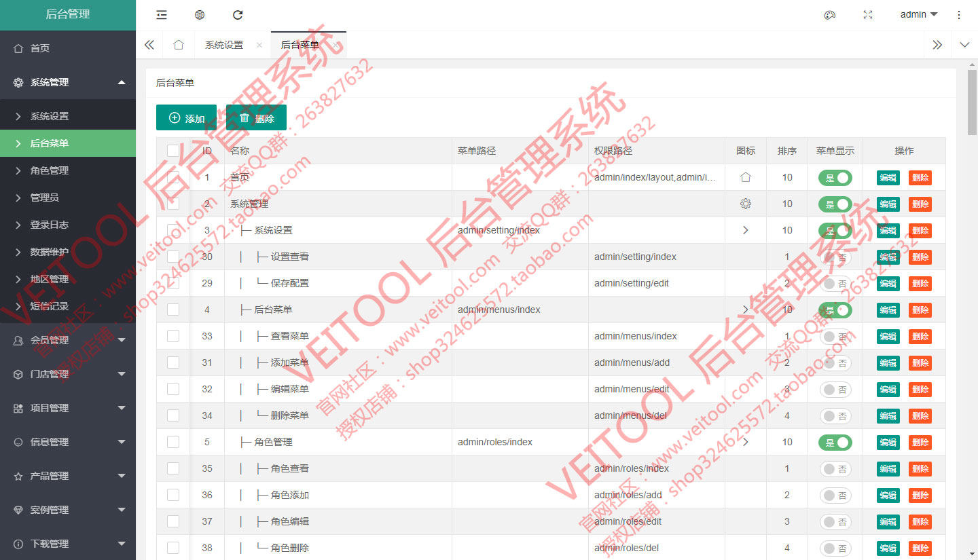Viewport: 978px width, 560px height.
Task: Click the star icon beside 产品管理
Action: pos(18,476)
